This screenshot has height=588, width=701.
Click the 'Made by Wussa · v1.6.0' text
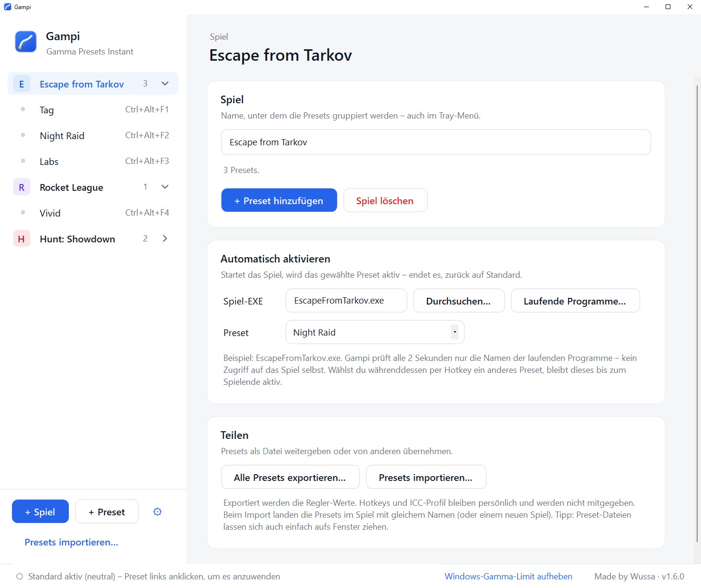tap(639, 577)
